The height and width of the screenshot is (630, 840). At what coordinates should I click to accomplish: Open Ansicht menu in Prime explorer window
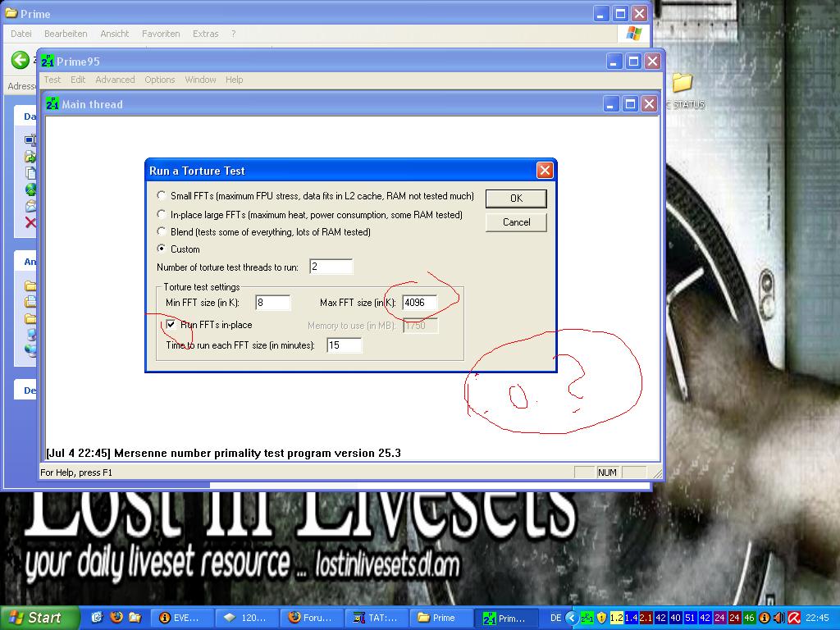pos(115,33)
